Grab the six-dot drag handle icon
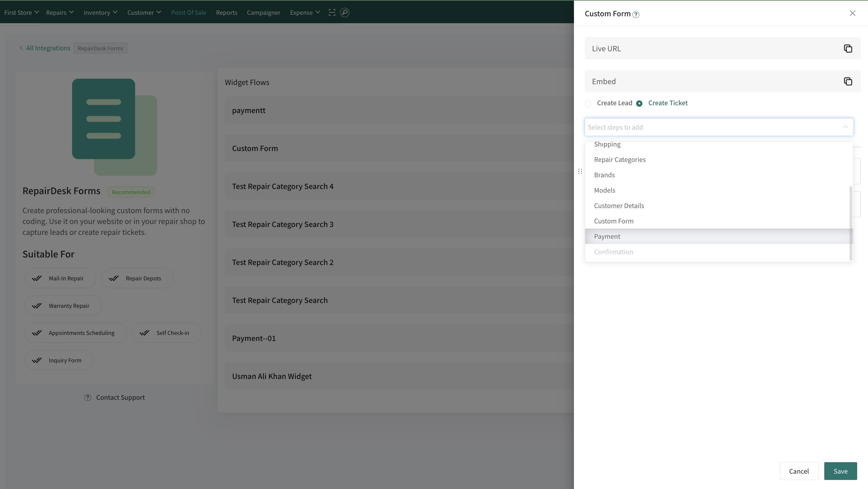This screenshot has height=489, width=868. click(580, 172)
